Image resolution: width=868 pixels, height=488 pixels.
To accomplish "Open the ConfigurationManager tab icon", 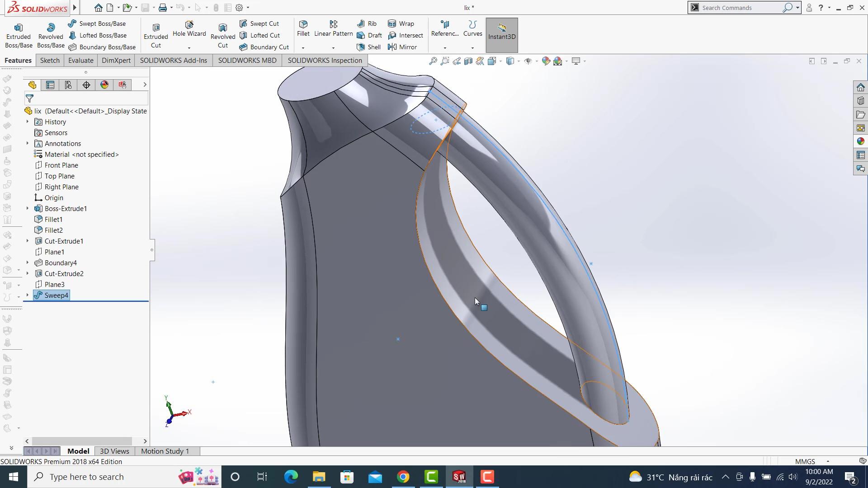I will click(x=68, y=84).
